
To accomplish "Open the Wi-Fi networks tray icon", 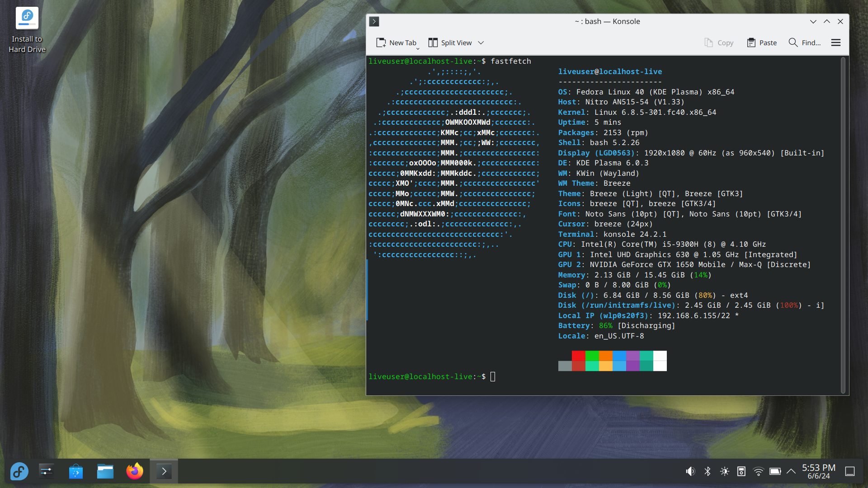I will [x=759, y=471].
